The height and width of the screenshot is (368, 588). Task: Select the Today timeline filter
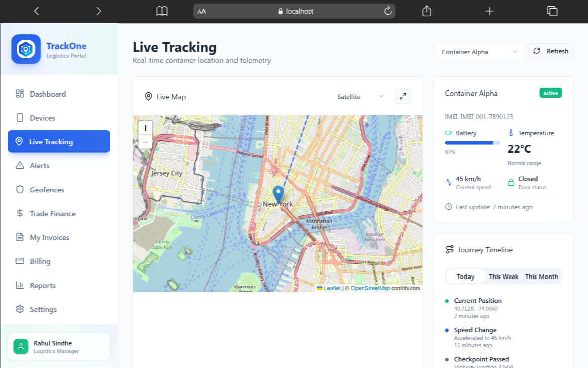point(465,277)
